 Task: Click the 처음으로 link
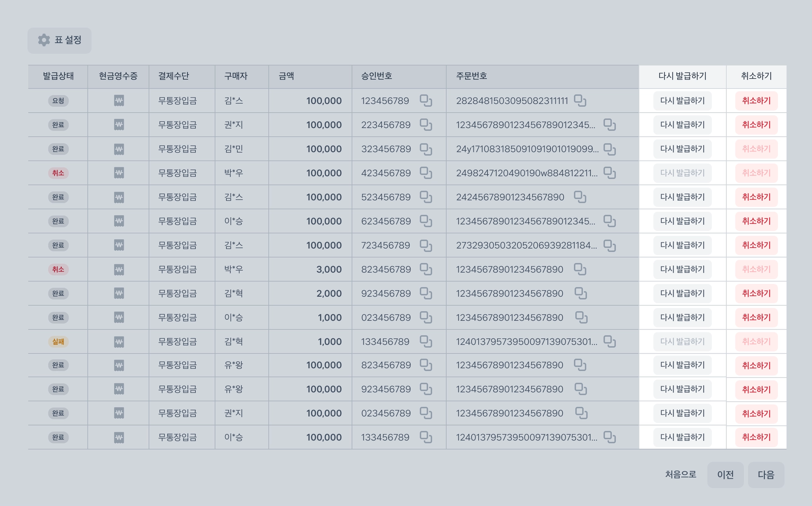pyautogui.click(x=680, y=475)
